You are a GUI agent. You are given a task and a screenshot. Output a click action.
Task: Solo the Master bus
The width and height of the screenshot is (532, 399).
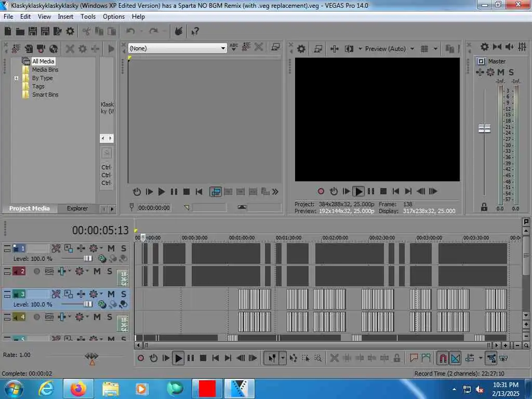pos(511,72)
